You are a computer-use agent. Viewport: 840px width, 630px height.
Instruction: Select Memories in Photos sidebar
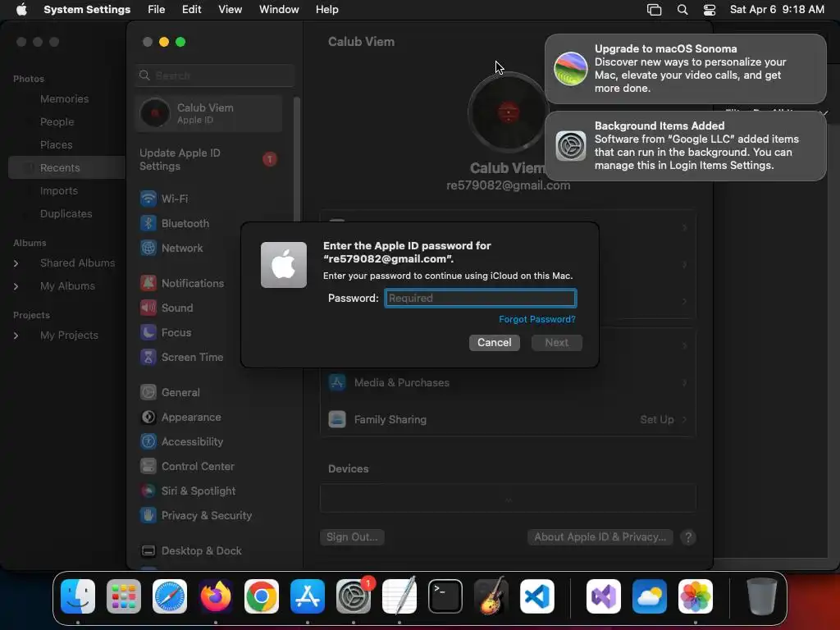64,99
